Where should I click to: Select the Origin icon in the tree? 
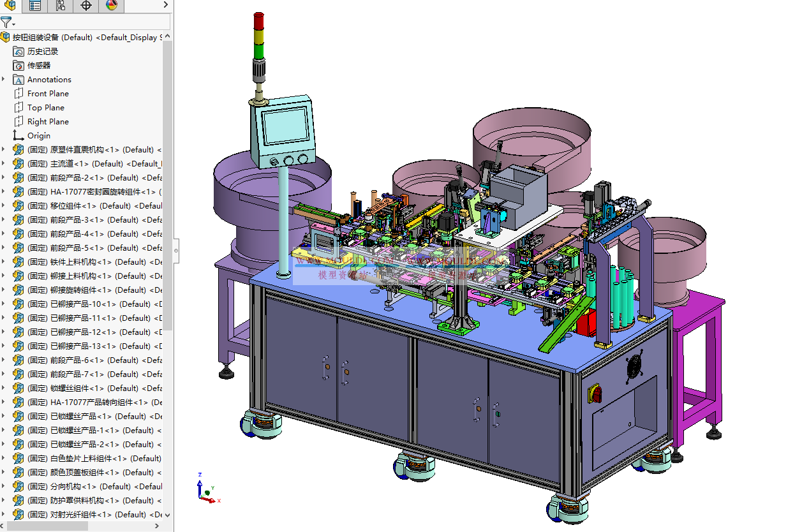(x=19, y=136)
